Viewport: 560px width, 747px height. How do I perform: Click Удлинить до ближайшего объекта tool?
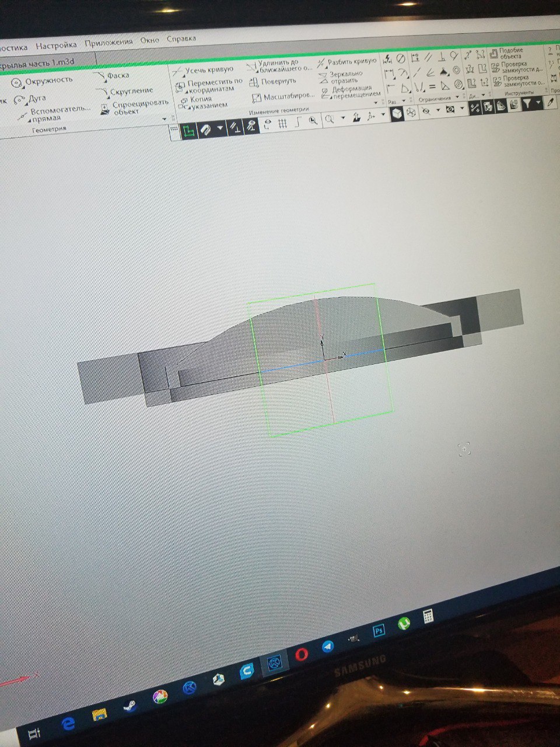pos(279,65)
